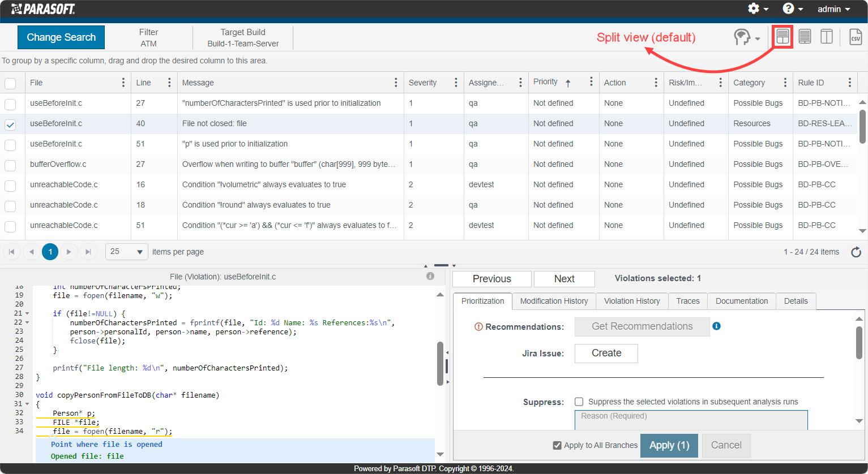This screenshot has height=474, width=868.
Task: Switch to the table-only view layout icon
Action: click(x=805, y=37)
